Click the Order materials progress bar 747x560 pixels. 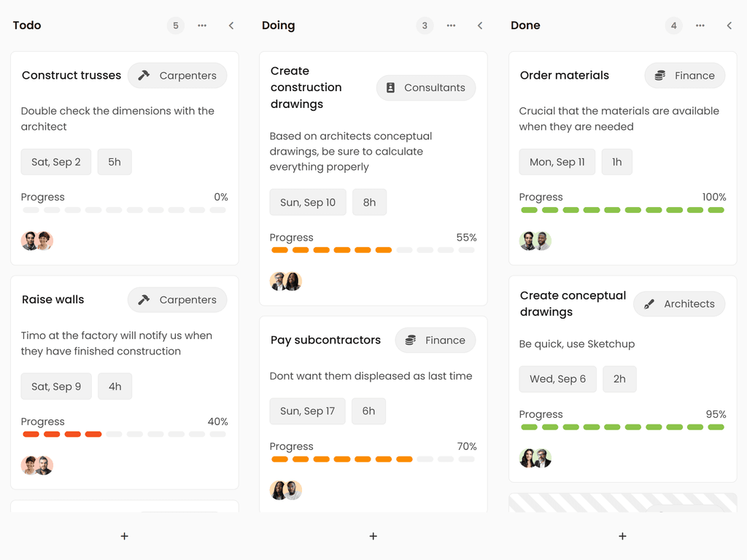[622, 210]
